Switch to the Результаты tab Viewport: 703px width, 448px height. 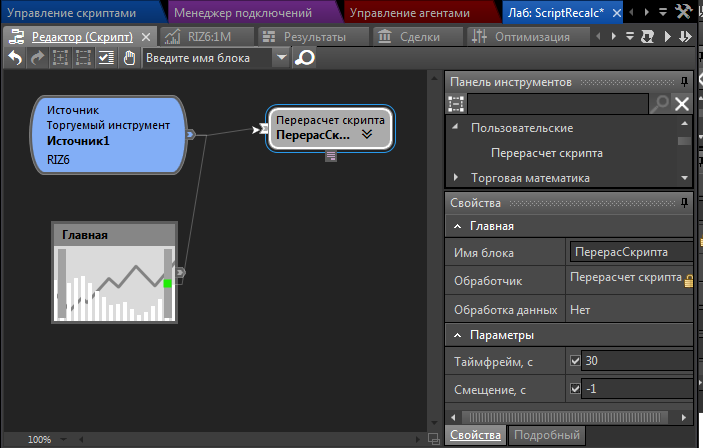[x=305, y=37]
